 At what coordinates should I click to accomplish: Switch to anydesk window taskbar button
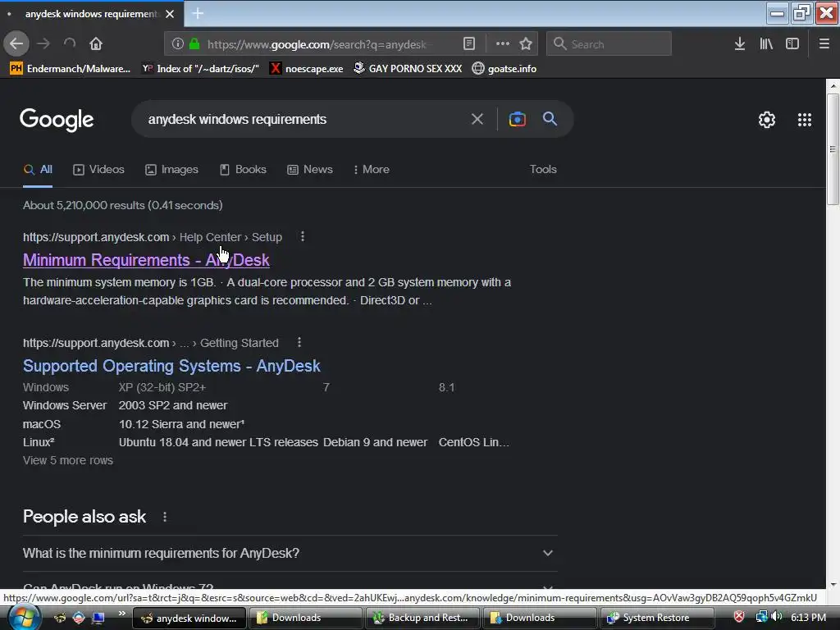189,618
